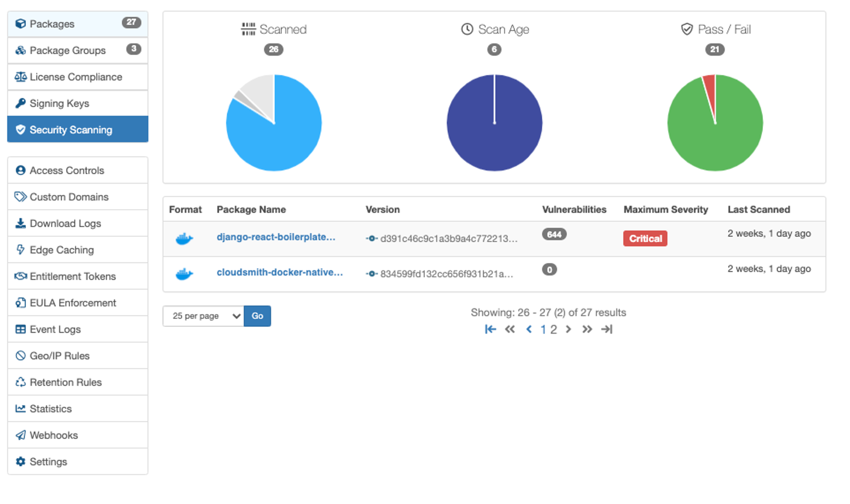Image resolution: width=850 pixels, height=504 pixels.
Task: Click Docker icon in django-react-boilerplate row
Action: 184,239
